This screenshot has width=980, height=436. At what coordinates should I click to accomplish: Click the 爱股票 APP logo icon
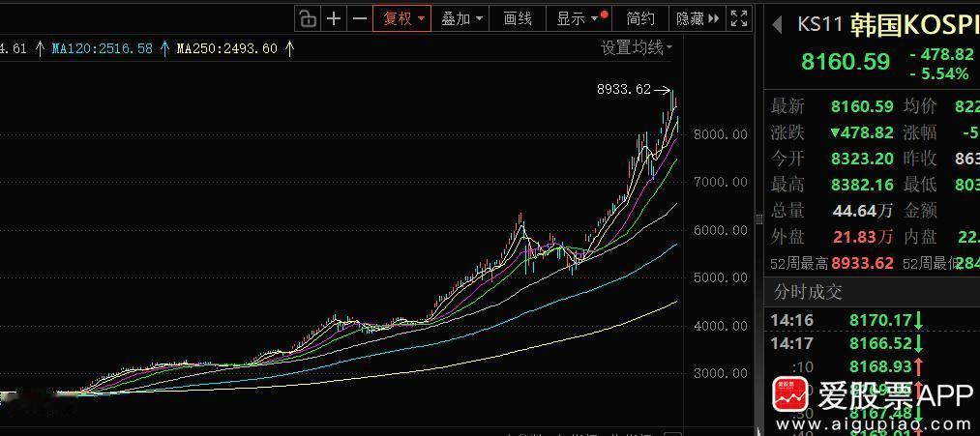[790, 394]
